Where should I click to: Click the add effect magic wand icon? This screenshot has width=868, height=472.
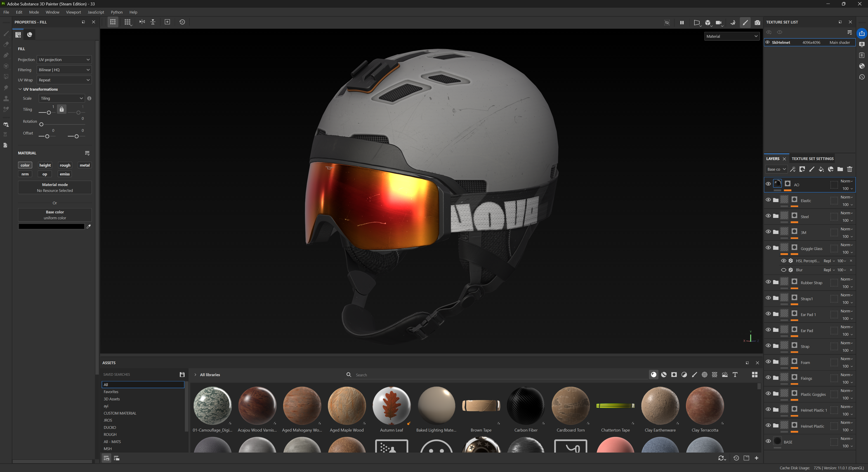[793, 169]
